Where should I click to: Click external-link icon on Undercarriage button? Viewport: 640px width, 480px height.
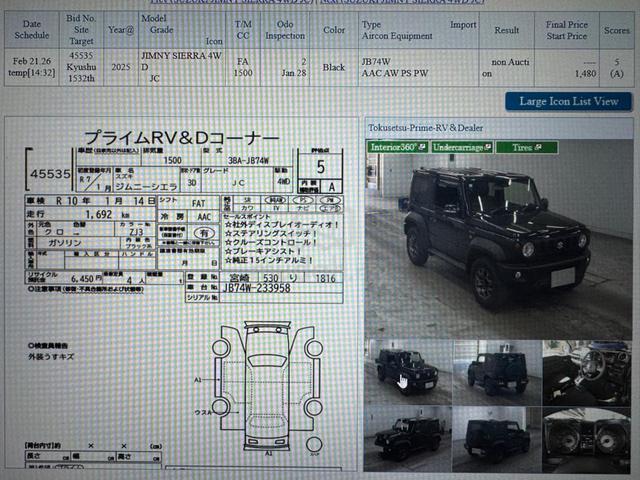487,147
